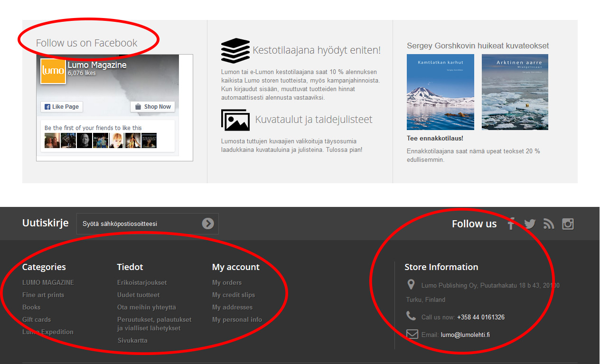The image size is (600, 364).
Task: Open the Fine art prints category
Action: tap(43, 295)
